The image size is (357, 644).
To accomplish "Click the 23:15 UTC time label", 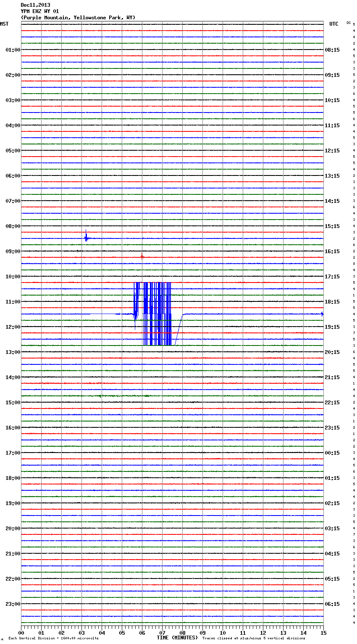I will point(332,428).
